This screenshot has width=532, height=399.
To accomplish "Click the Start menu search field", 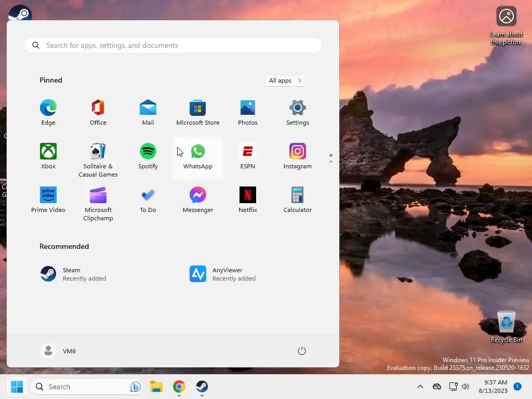I will [172, 45].
